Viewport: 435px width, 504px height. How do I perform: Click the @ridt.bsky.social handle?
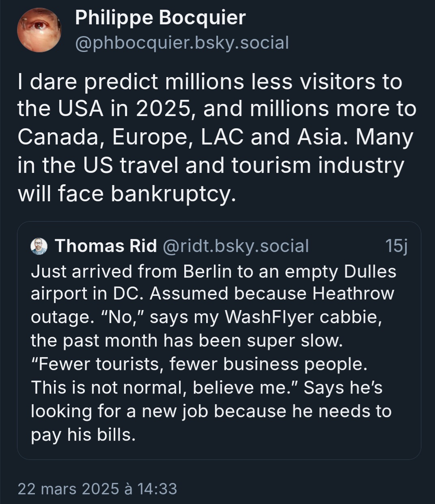tap(236, 246)
